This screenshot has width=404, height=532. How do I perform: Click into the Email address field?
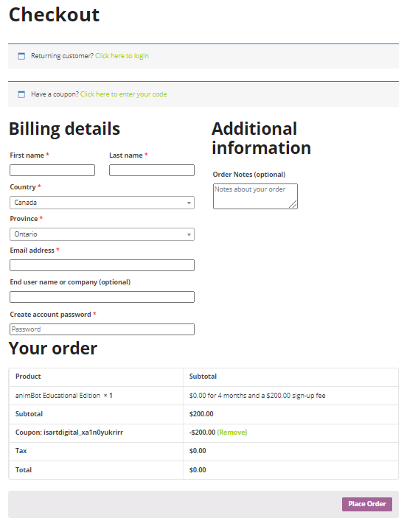102,265
